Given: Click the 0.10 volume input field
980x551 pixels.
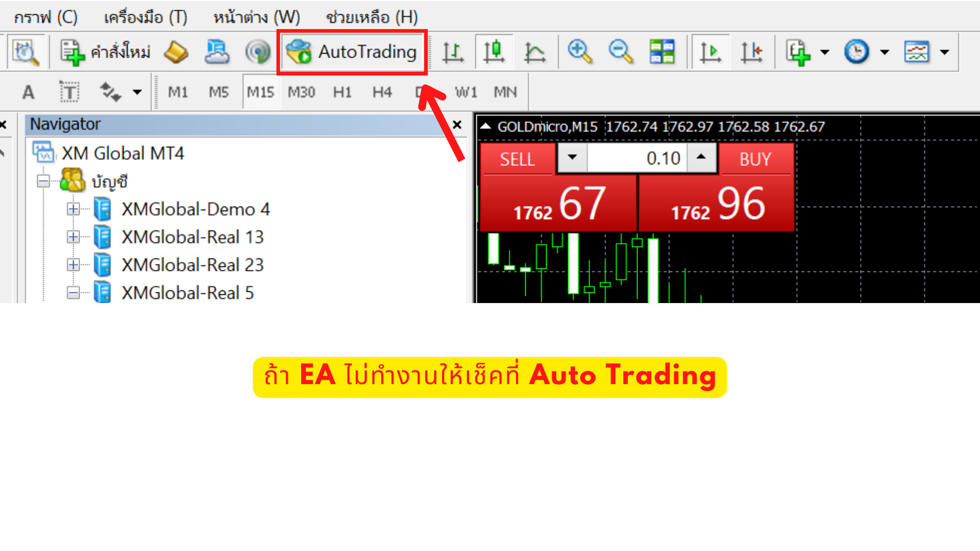Looking at the screenshot, I should click(x=637, y=158).
